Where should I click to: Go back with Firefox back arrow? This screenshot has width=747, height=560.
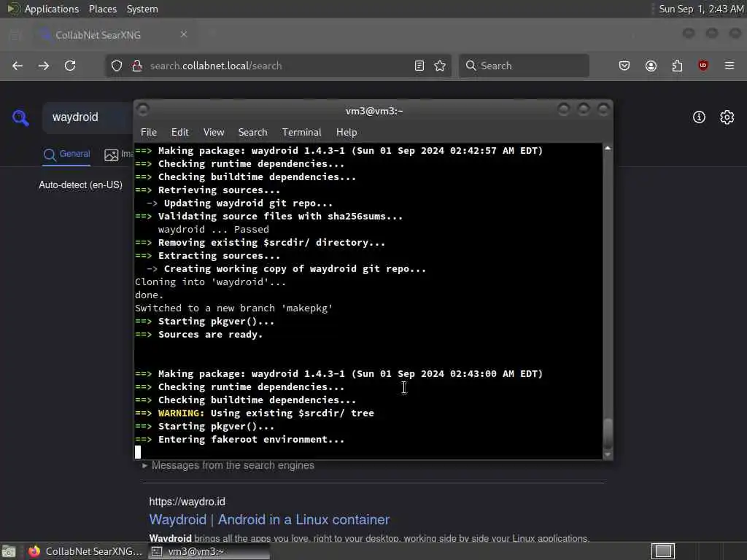18,66
